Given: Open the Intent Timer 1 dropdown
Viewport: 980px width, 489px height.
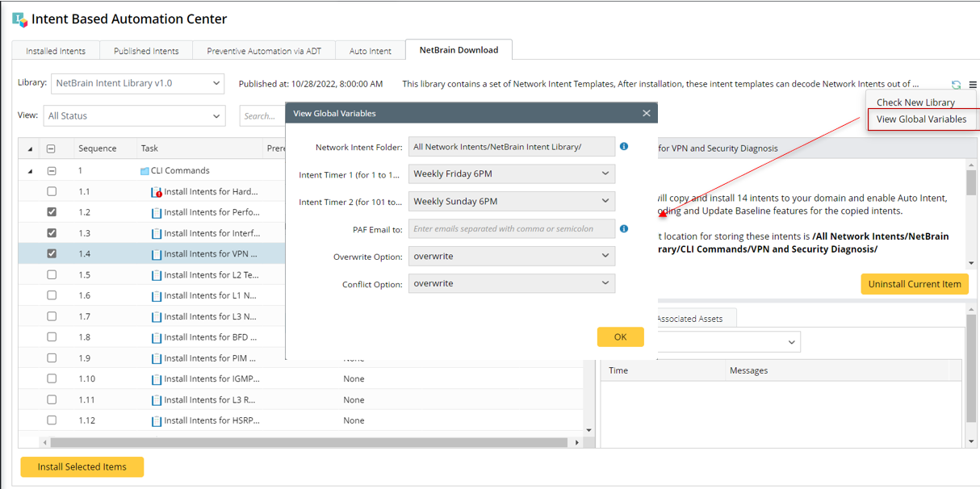Looking at the screenshot, I should (x=511, y=173).
